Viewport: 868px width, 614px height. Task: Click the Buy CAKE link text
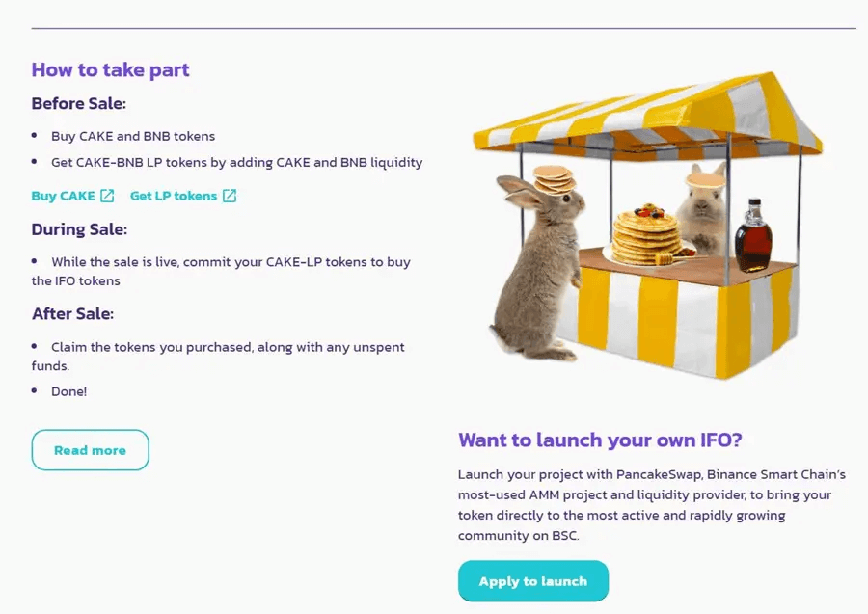click(63, 196)
